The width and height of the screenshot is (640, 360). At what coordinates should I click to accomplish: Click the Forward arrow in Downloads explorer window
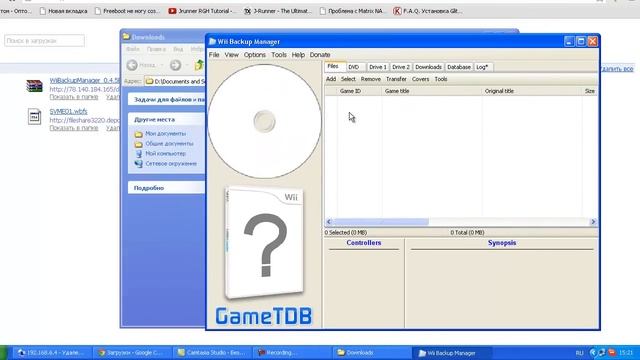click(x=176, y=65)
